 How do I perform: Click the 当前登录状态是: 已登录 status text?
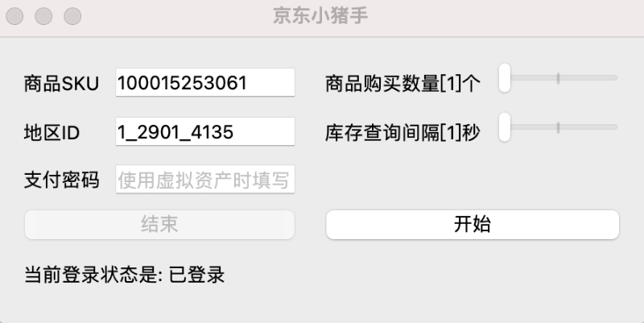(x=125, y=275)
